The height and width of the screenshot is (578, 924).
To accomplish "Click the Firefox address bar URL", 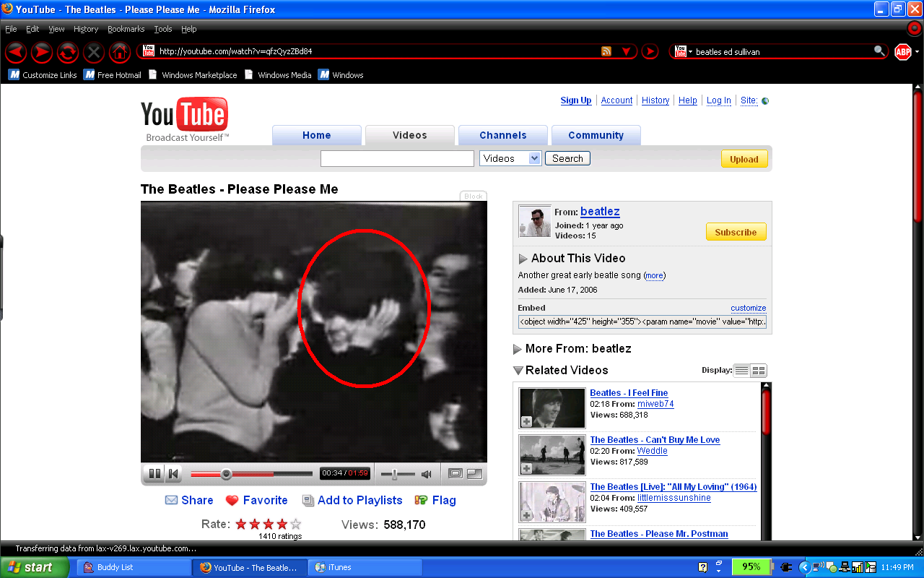I will point(236,51).
